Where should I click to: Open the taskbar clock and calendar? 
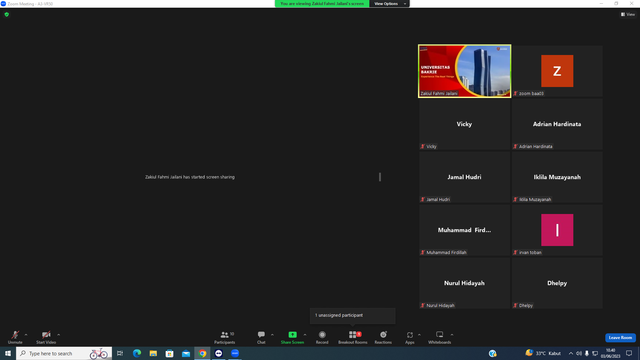click(x=610, y=353)
